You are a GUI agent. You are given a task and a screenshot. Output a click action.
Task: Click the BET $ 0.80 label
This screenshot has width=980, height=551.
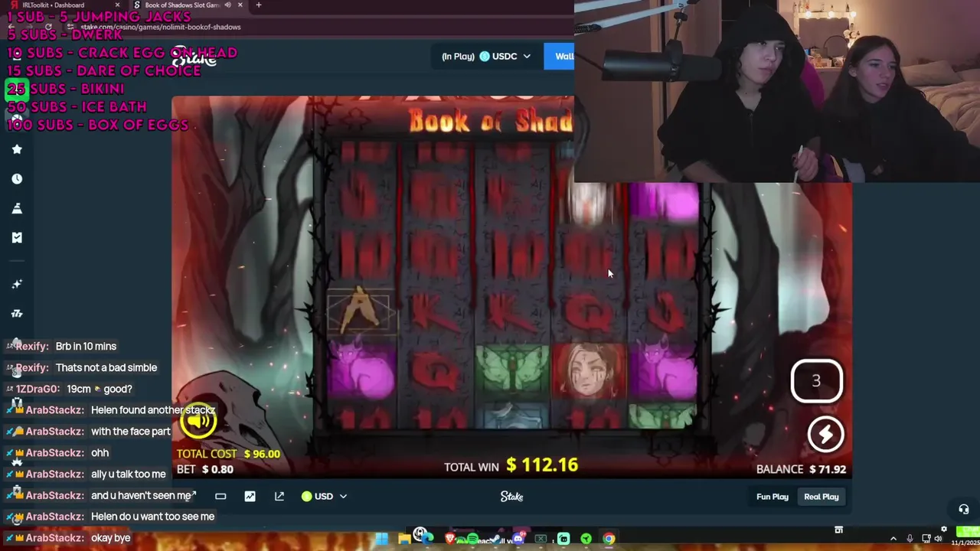(x=205, y=469)
